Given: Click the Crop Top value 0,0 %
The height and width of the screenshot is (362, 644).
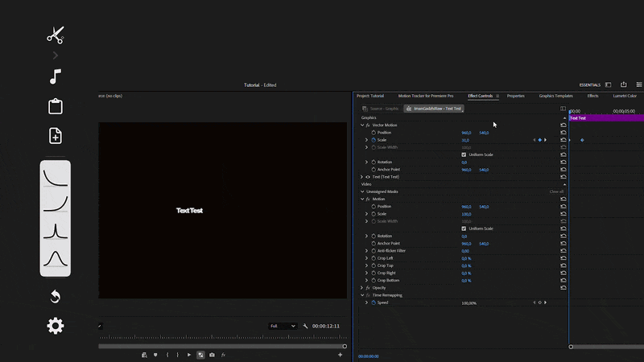Looking at the screenshot, I should pyautogui.click(x=466, y=266).
